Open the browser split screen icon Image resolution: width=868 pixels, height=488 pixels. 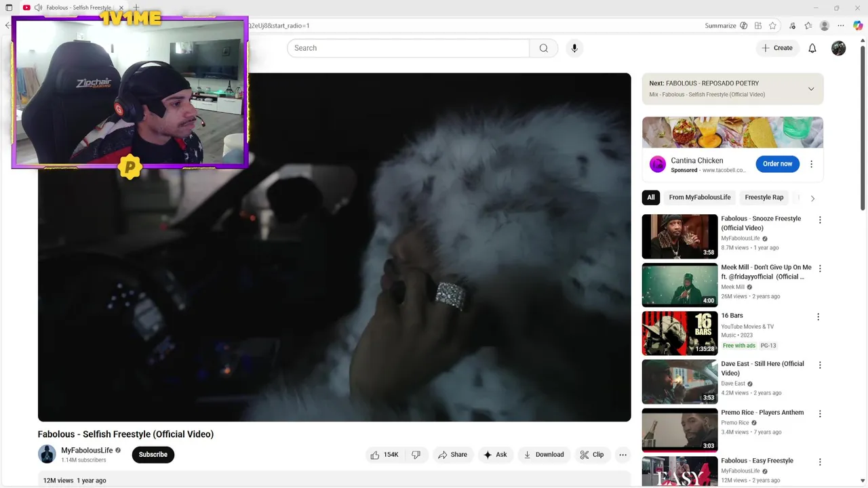(x=758, y=26)
